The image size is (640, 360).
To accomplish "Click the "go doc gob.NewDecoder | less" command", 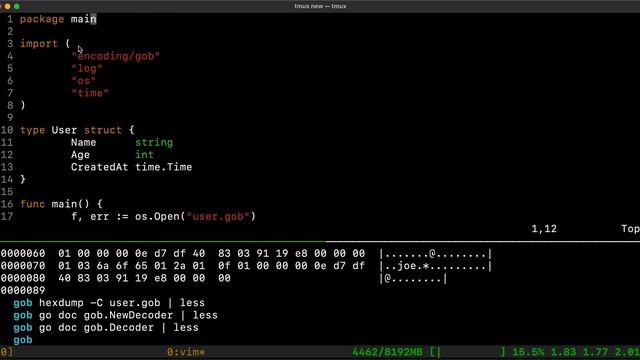I will pyautogui.click(x=128, y=315).
